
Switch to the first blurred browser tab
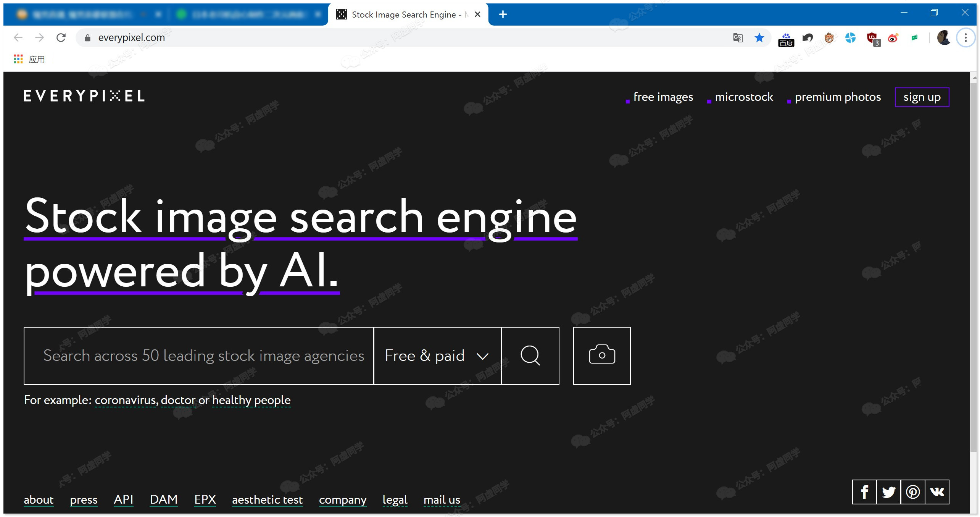pos(88,15)
